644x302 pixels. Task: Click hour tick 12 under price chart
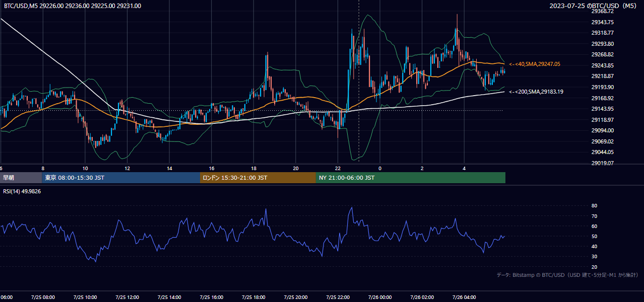click(x=127, y=168)
